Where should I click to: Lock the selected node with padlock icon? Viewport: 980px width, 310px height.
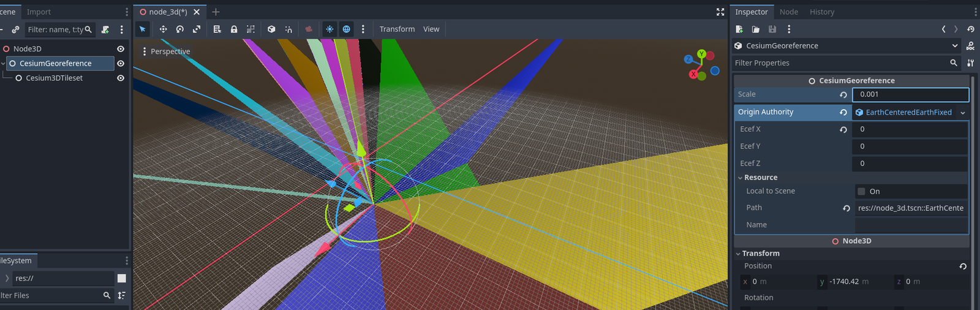[x=234, y=29]
